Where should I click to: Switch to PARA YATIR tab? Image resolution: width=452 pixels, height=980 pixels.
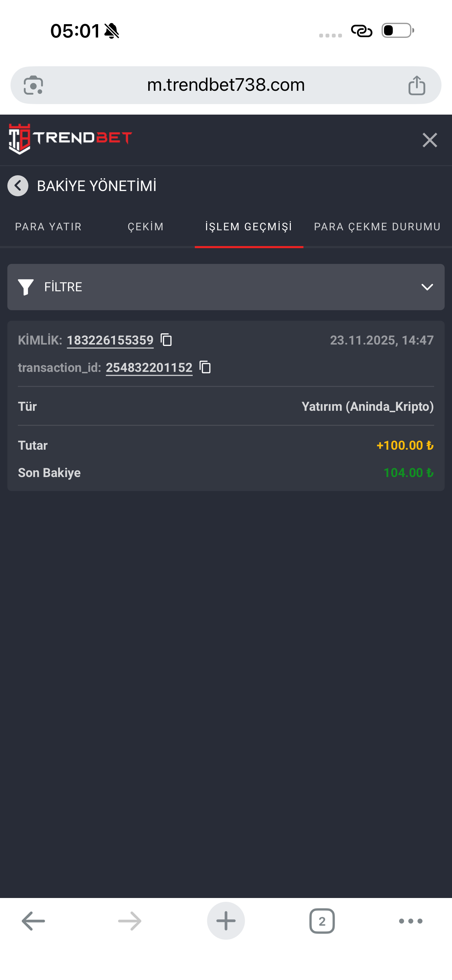pyautogui.click(x=48, y=227)
